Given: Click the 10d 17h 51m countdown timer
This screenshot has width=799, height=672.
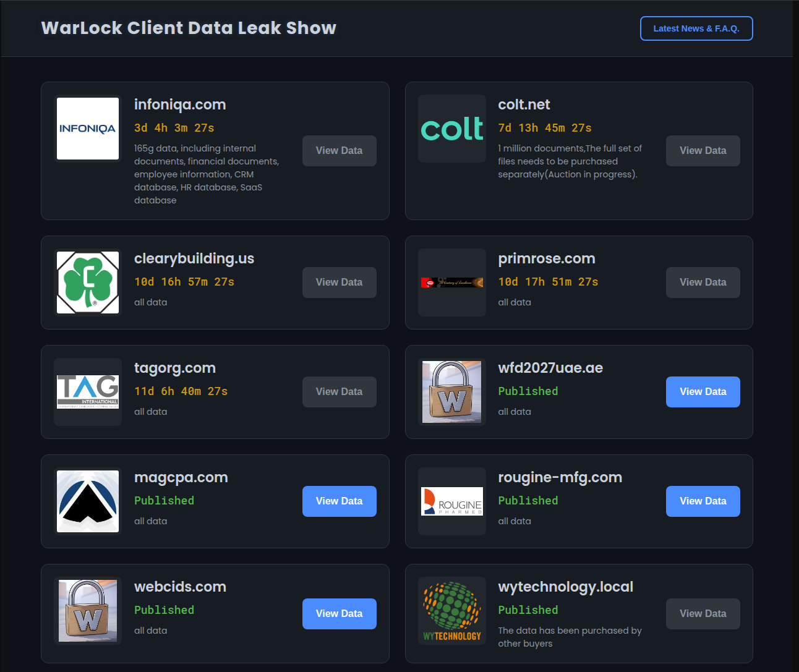Looking at the screenshot, I should (549, 282).
